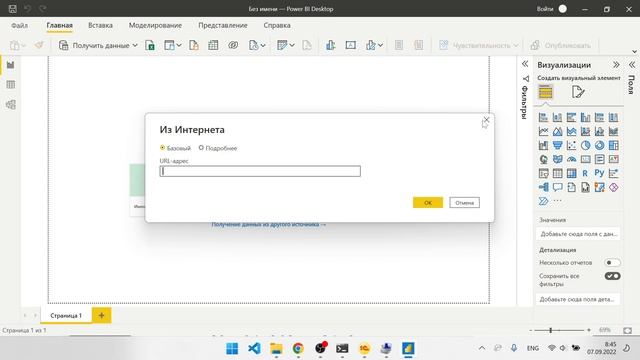Select the Scatter chart visual

tap(571, 145)
